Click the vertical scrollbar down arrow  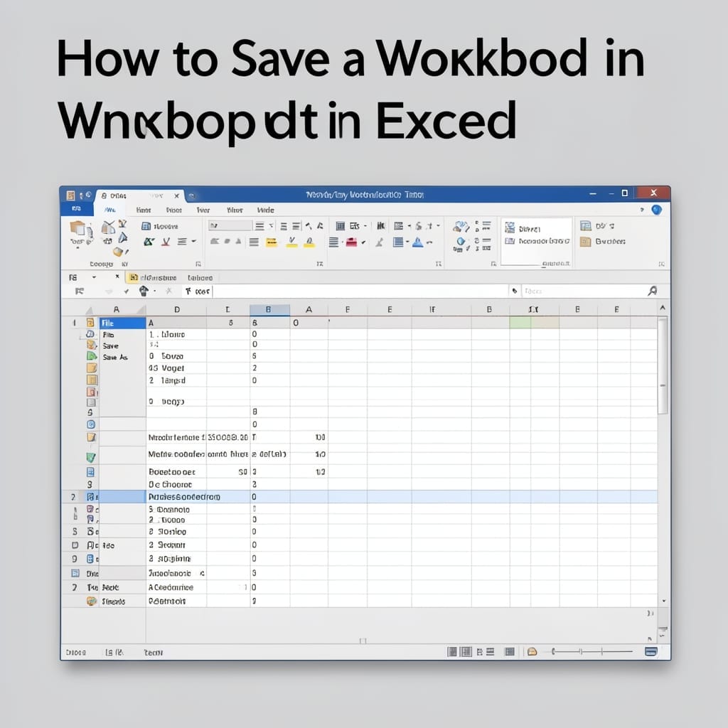point(664,601)
